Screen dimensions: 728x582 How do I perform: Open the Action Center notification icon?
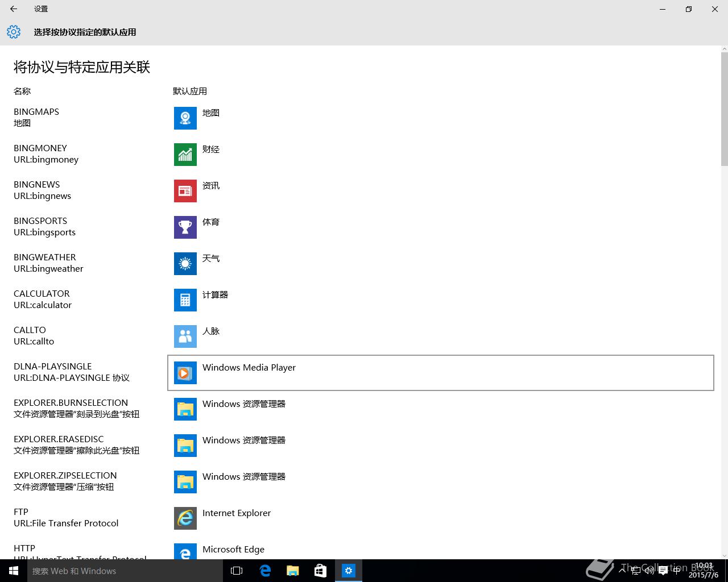coord(663,571)
